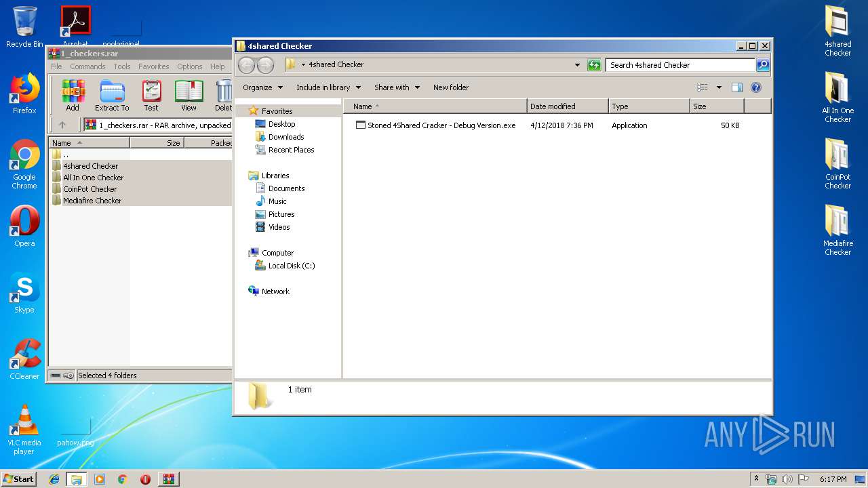Click the search magnifier icon in Explorer

[x=763, y=65]
